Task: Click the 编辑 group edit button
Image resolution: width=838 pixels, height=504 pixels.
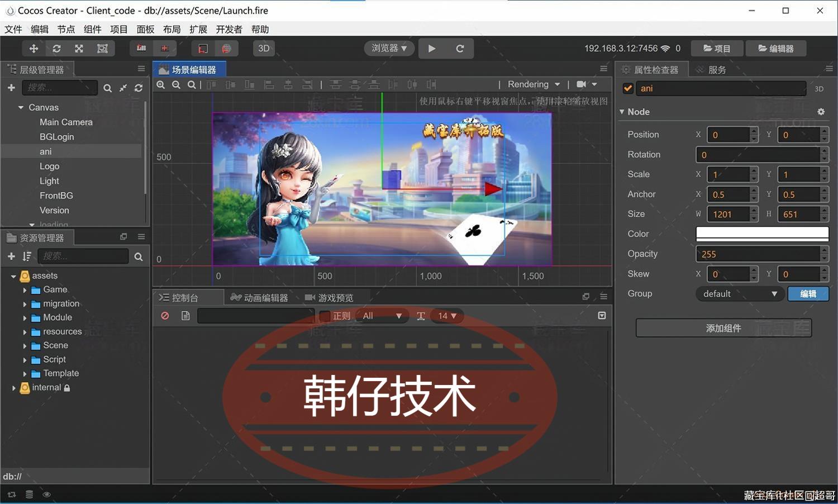Action: click(808, 294)
